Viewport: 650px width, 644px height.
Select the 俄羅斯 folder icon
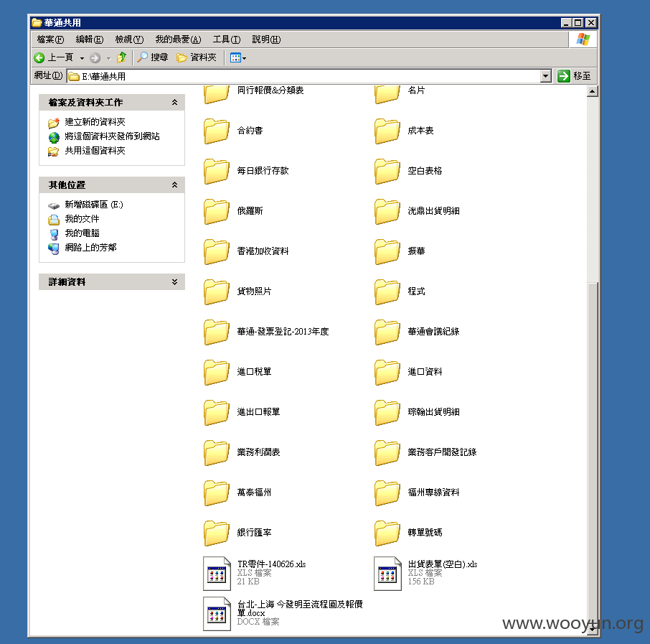click(x=217, y=211)
